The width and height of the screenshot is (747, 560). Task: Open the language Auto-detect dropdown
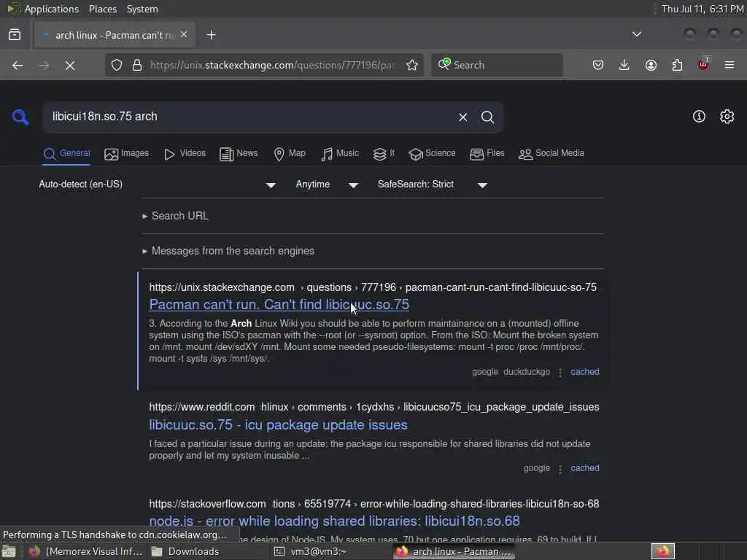pyautogui.click(x=158, y=184)
